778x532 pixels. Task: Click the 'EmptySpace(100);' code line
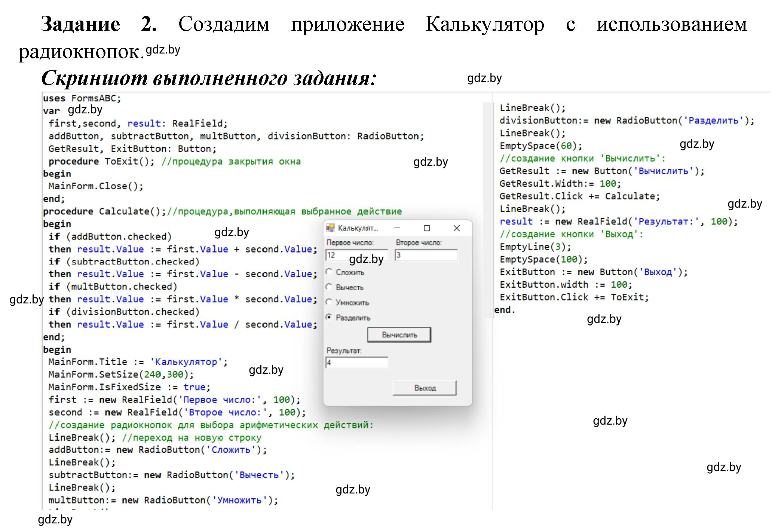click(x=544, y=259)
